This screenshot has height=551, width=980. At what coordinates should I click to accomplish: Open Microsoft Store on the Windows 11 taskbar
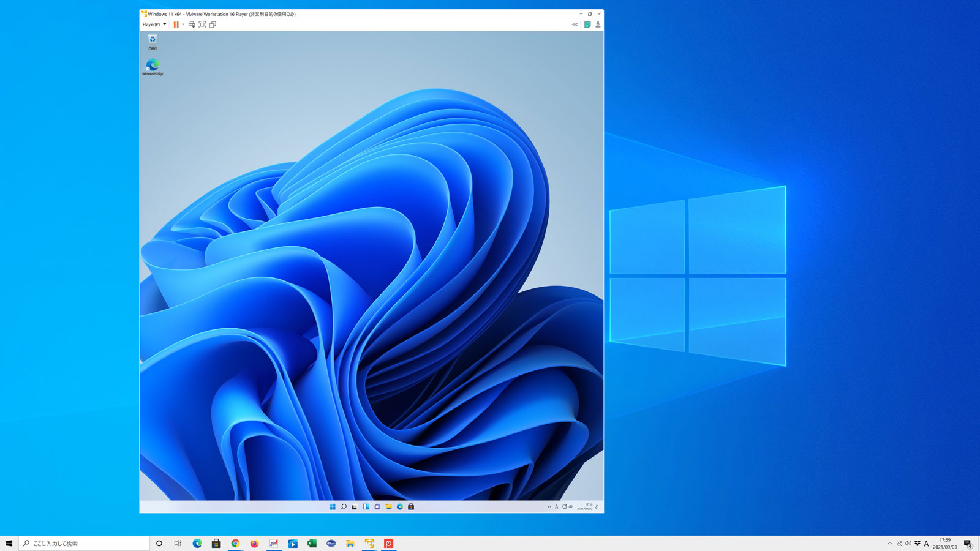(x=411, y=507)
